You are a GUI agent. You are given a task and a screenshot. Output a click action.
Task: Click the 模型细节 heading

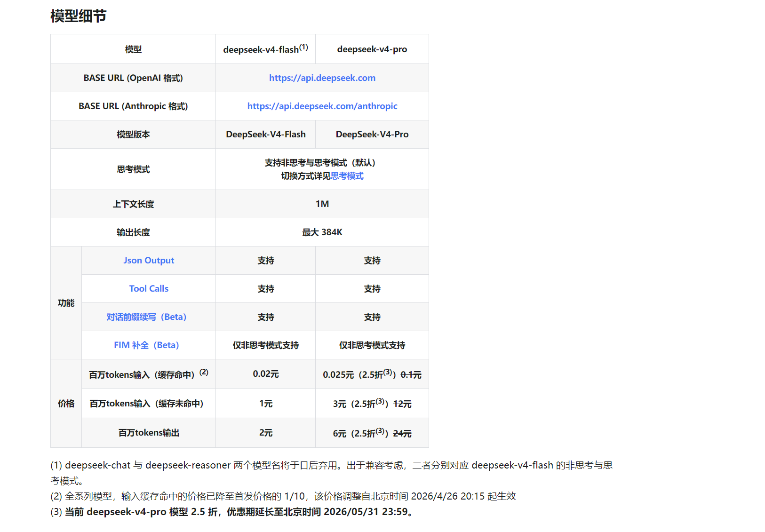click(79, 16)
